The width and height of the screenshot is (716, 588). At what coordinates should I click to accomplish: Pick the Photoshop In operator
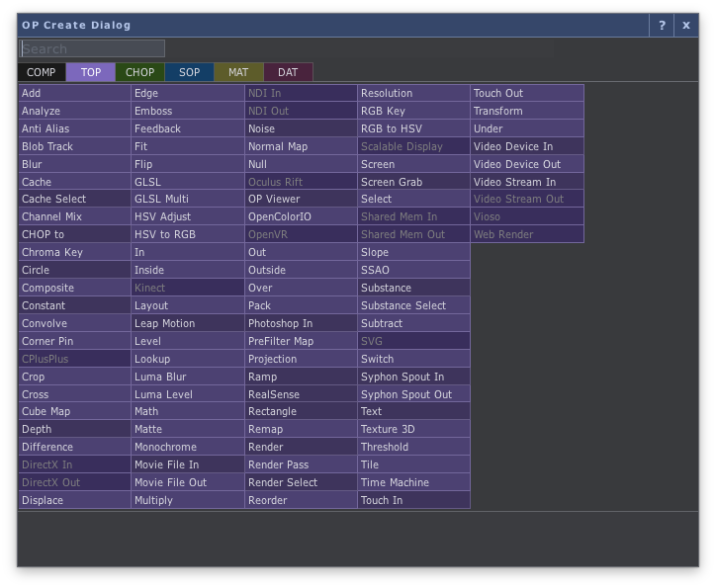click(x=301, y=323)
